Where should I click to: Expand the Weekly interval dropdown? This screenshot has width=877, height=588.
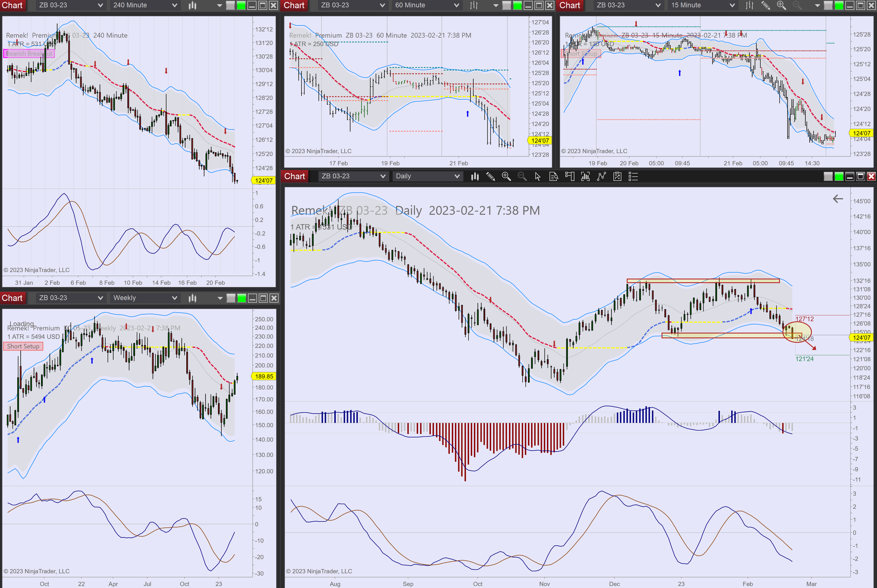point(174,298)
